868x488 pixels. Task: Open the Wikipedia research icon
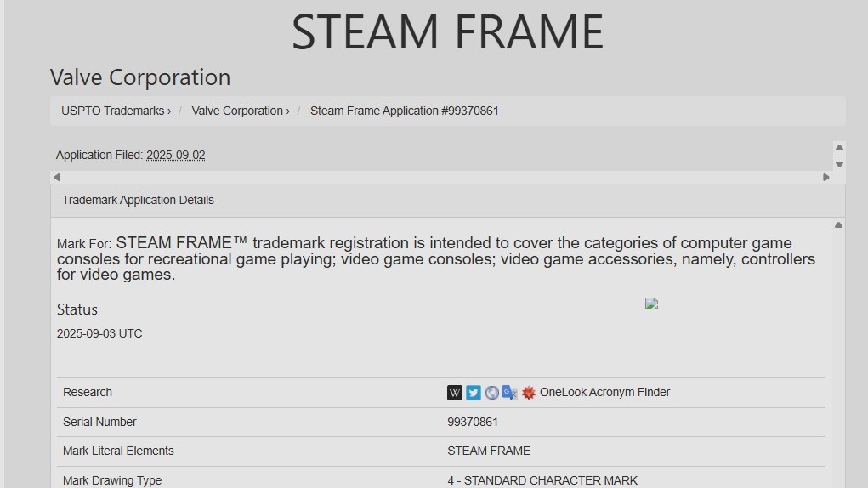tap(455, 393)
